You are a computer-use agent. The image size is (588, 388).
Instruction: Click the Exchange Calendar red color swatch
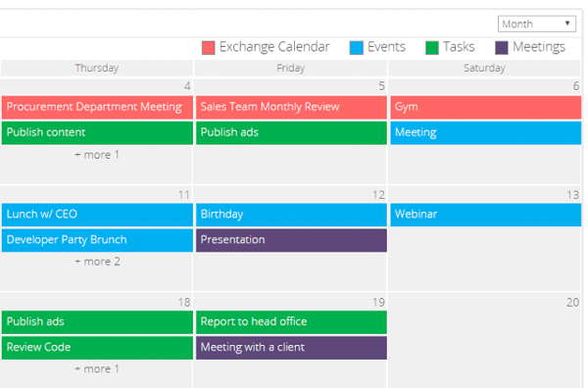pos(208,48)
